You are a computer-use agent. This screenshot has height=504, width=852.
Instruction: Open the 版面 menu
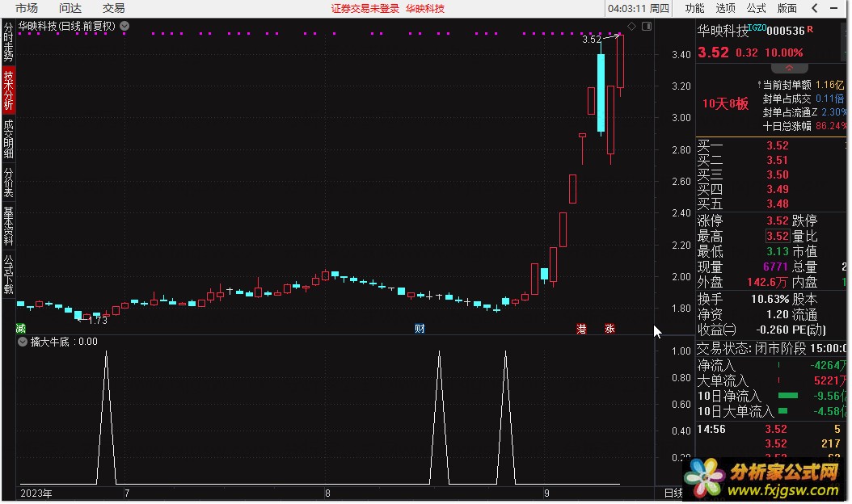787,8
